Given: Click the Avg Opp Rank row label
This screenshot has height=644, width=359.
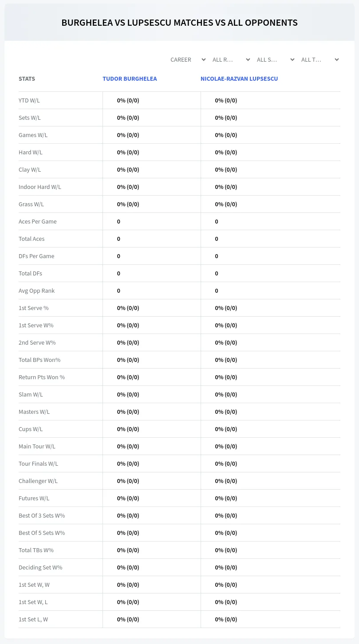Looking at the screenshot, I should (37, 291).
